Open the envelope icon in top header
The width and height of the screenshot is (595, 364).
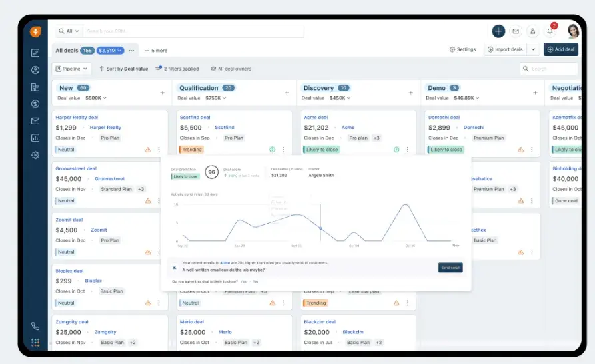click(516, 31)
